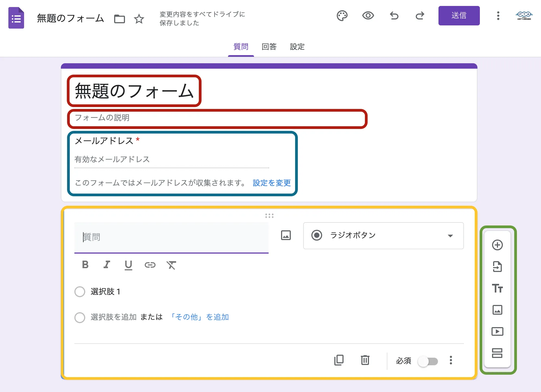Click the 設定を変更 link
541x392 pixels.
[x=272, y=183]
